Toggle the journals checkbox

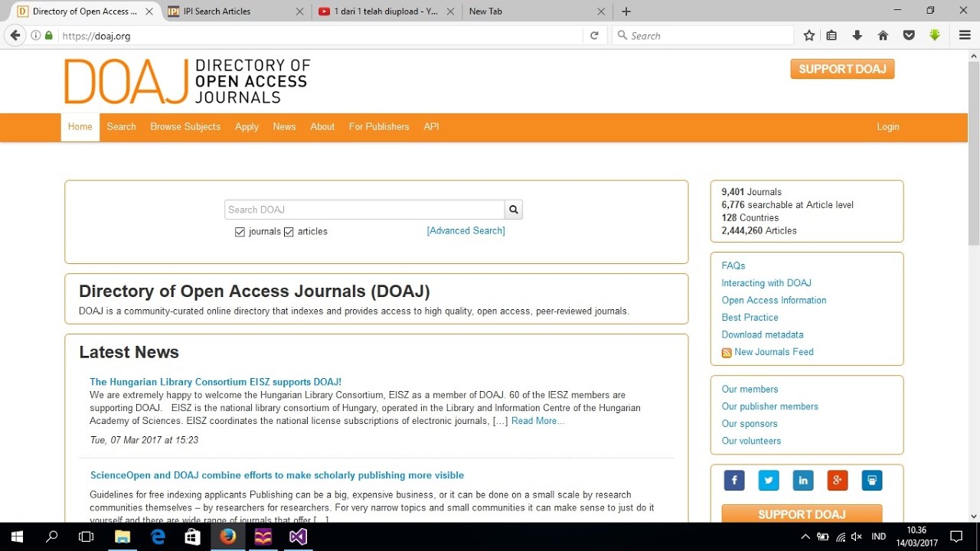click(240, 232)
